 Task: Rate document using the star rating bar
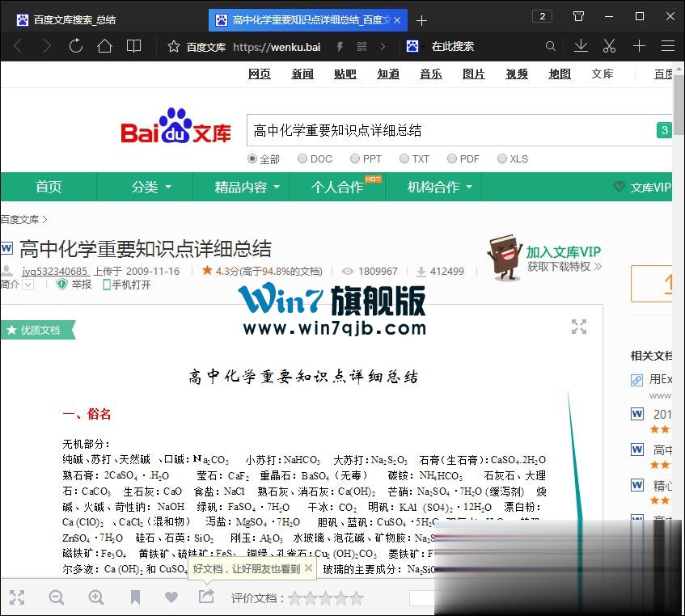326,598
